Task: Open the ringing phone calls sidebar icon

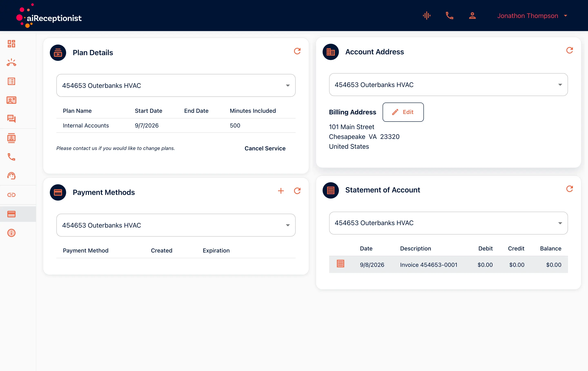Action: click(x=11, y=63)
